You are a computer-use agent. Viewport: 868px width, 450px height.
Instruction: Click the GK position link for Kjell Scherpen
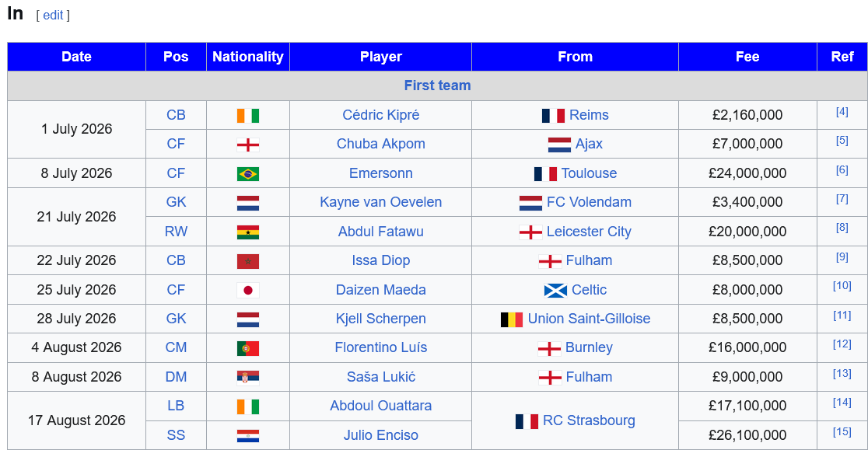point(176,319)
